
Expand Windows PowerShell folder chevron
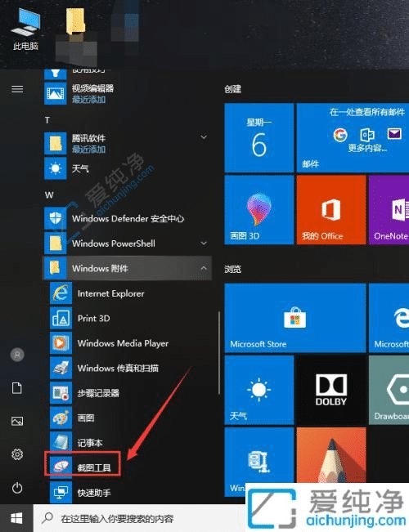click(204, 244)
